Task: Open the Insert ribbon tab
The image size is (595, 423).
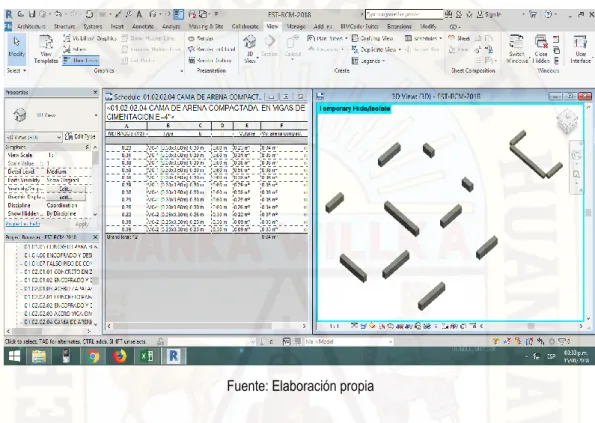Action: [x=117, y=27]
